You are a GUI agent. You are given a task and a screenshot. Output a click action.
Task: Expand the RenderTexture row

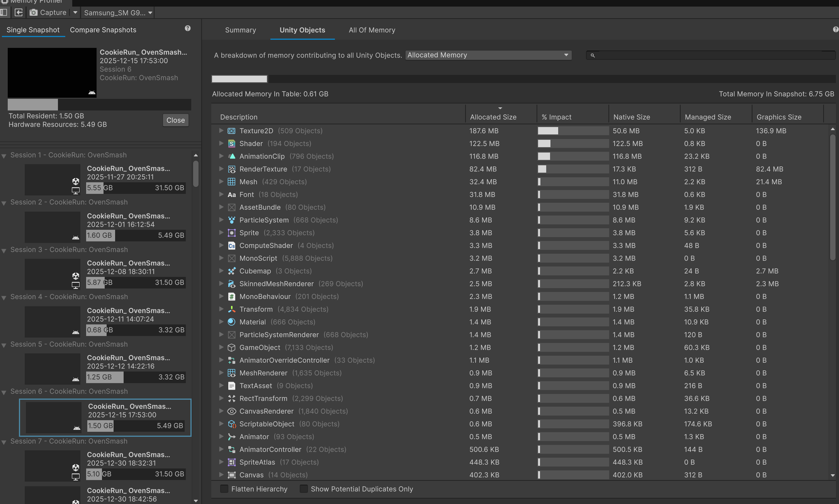click(221, 169)
